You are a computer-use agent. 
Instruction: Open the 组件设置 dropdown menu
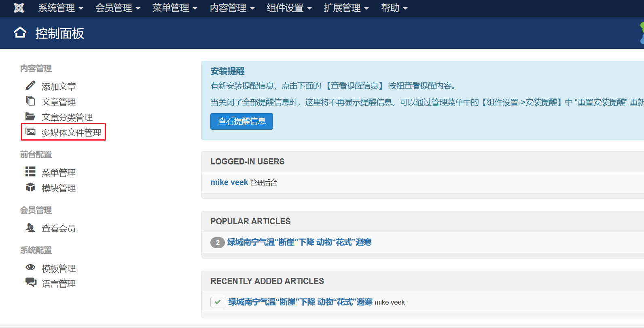pyautogui.click(x=289, y=8)
